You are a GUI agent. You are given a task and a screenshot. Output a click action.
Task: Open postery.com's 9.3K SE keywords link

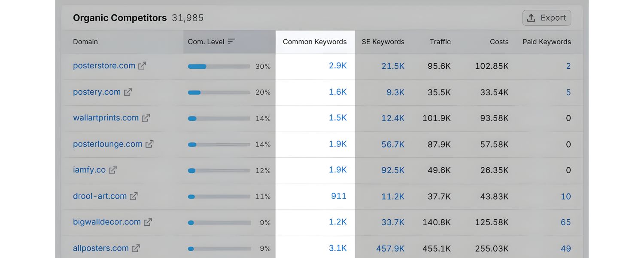(x=395, y=92)
